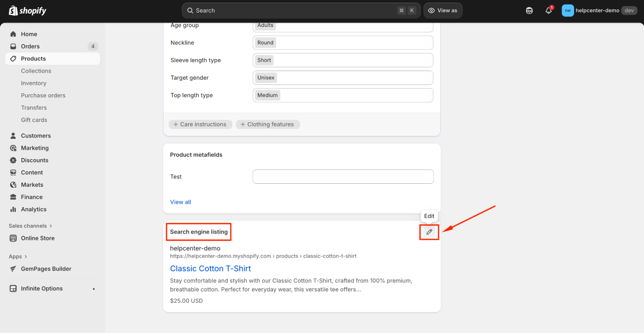Click the pencil Edit icon for search engine listing
Viewport: 644px width, 333px height.
click(429, 232)
